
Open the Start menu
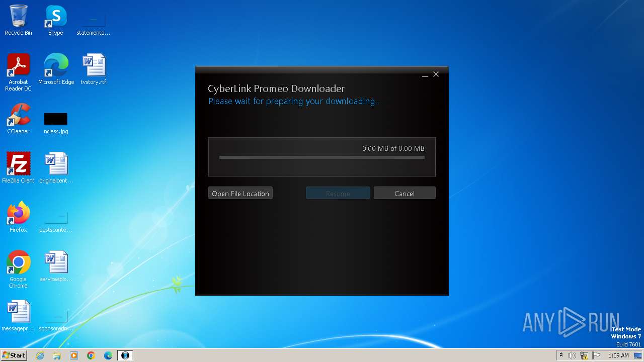pyautogui.click(x=14, y=355)
